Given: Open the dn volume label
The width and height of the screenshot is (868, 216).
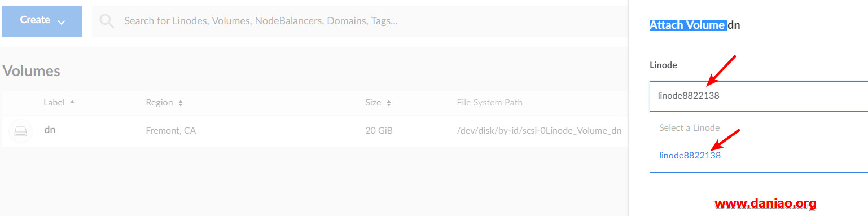Looking at the screenshot, I should (x=50, y=130).
